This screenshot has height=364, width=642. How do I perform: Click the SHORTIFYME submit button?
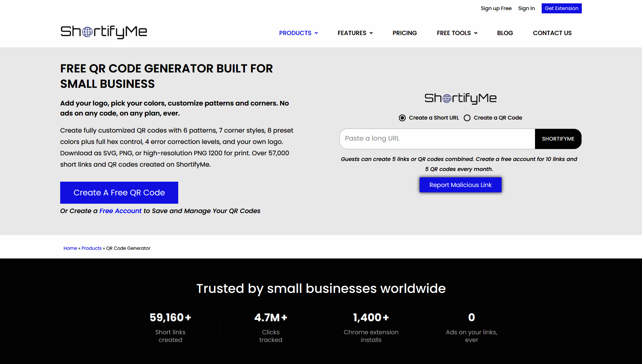coord(558,139)
